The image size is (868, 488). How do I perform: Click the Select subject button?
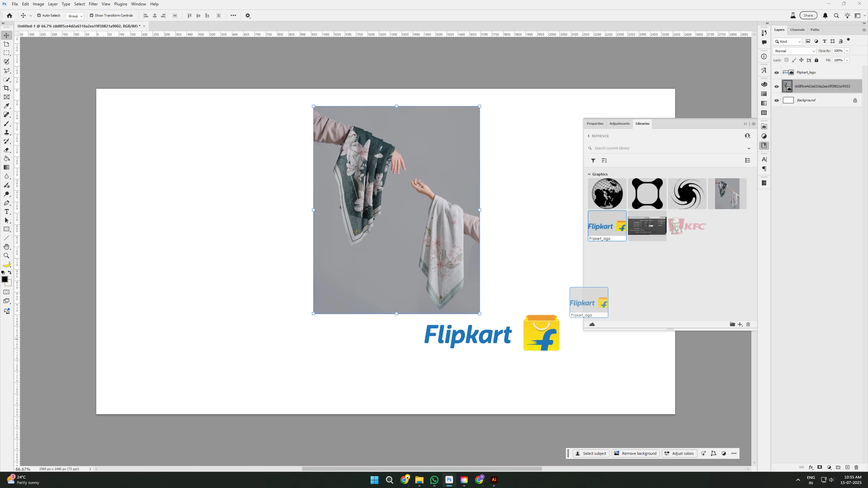click(x=591, y=453)
